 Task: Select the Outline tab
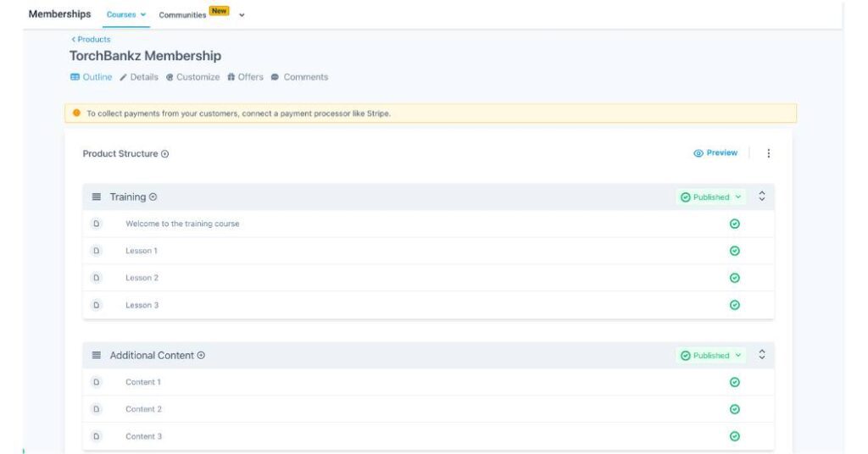92,77
